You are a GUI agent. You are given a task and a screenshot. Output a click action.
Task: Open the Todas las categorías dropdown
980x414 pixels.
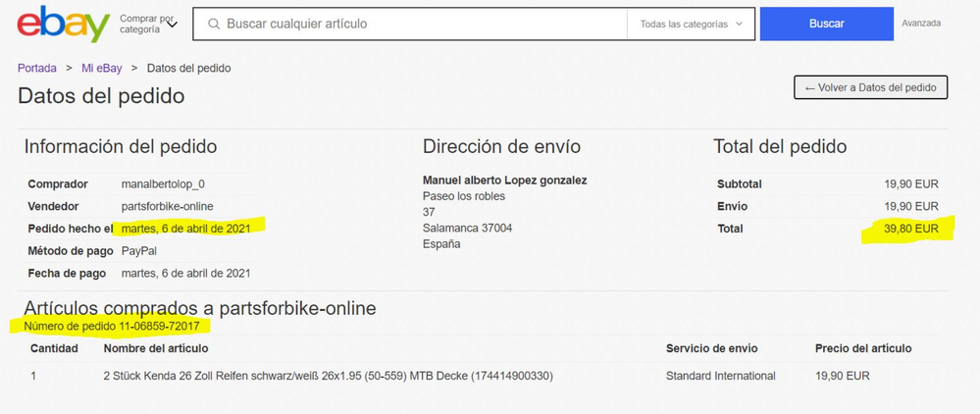(691, 24)
